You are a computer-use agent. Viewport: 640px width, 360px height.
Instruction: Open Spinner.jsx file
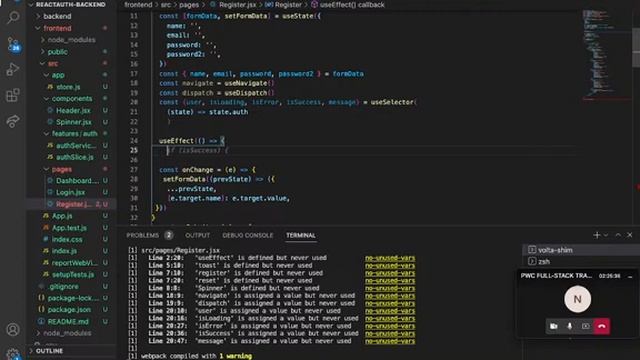coord(73,122)
